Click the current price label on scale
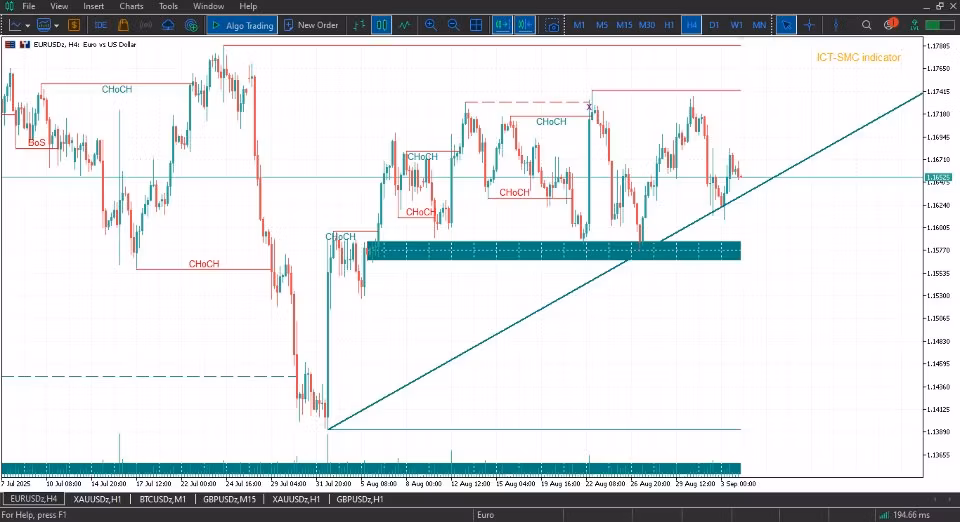This screenshot has height=522, width=960. (x=938, y=177)
